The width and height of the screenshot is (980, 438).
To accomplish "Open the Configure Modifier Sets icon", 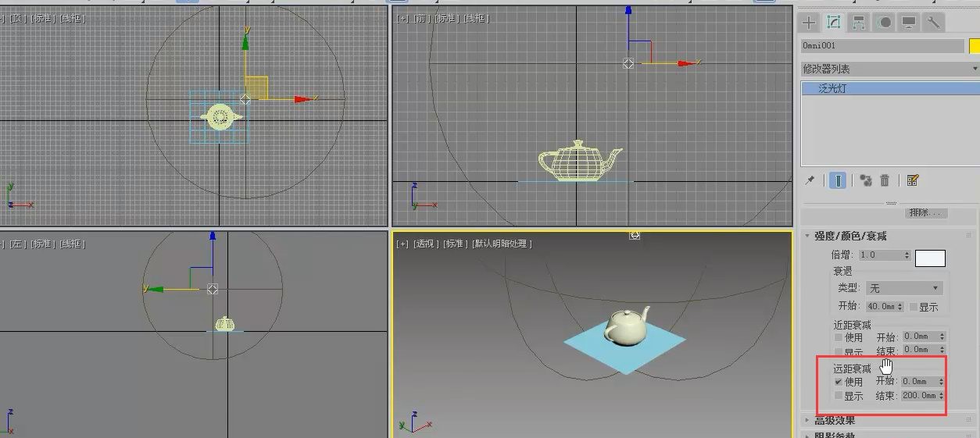I will pos(912,180).
